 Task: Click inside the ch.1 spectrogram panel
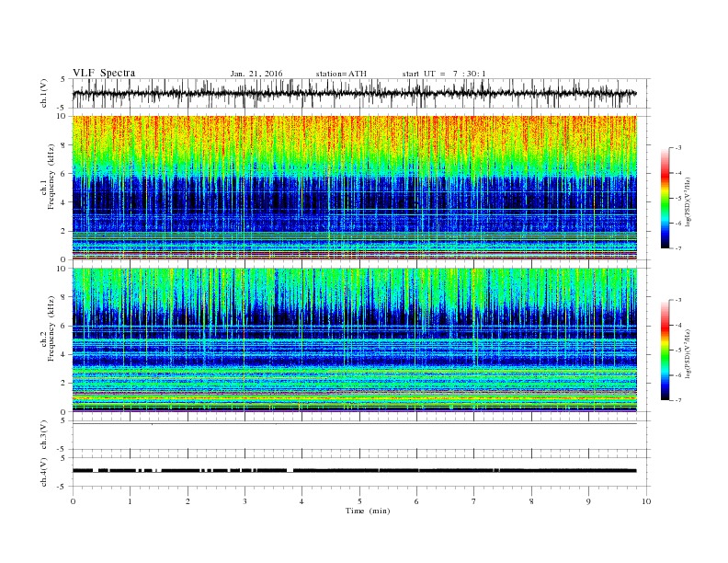pyautogui.click(x=354, y=188)
